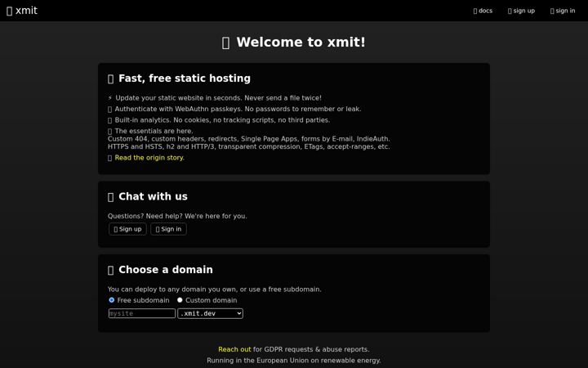
Task: Click the 'Fast, free static hosting' heading
Action: point(179,79)
